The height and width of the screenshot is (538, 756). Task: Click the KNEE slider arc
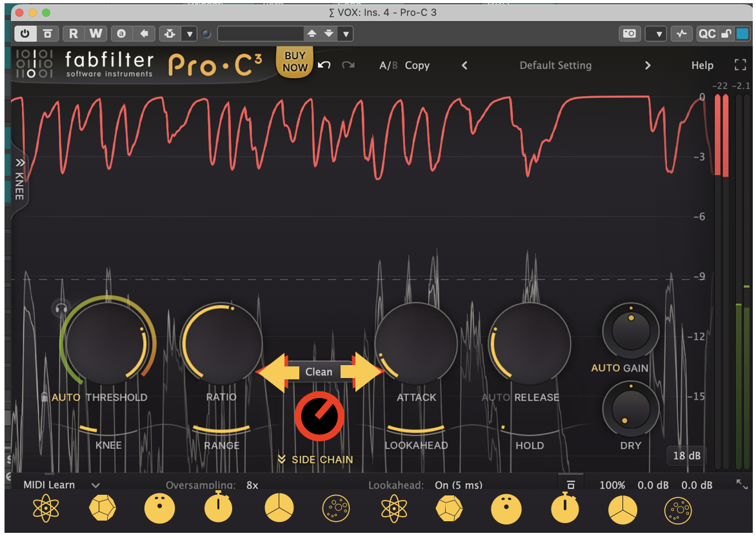point(108,429)
